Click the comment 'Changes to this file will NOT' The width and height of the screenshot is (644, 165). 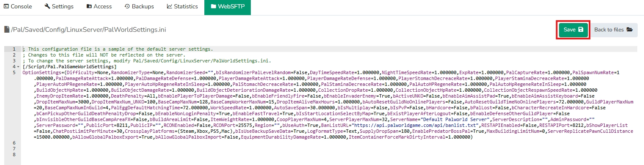click(104, 55)
